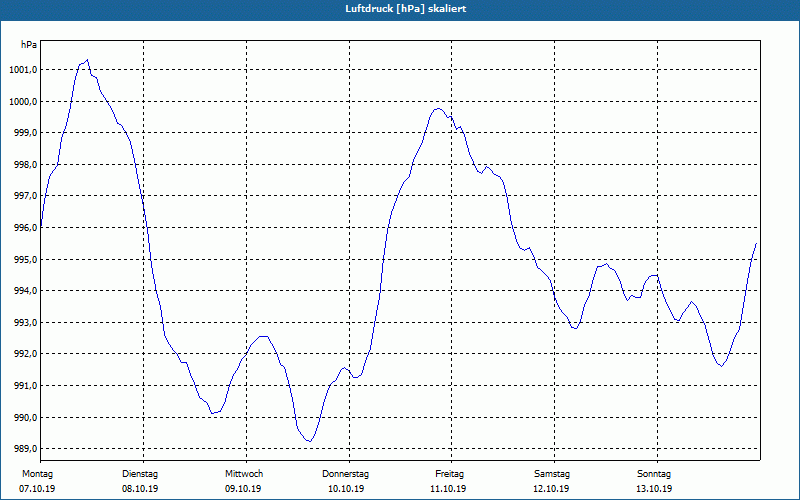
Task: Select the 09.10.19 date label
Action: 243,489
